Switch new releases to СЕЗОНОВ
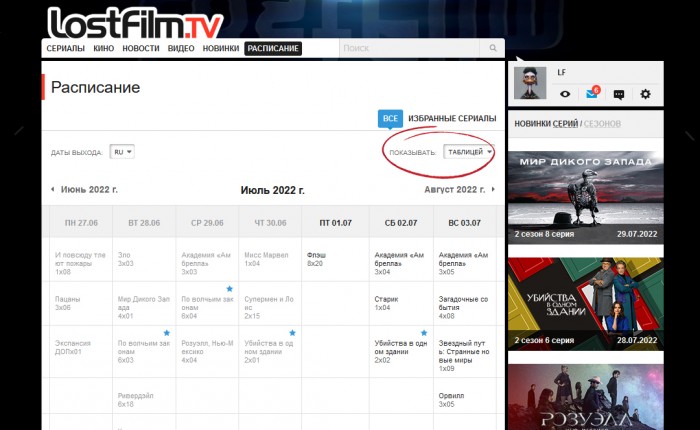 point(601,123)
